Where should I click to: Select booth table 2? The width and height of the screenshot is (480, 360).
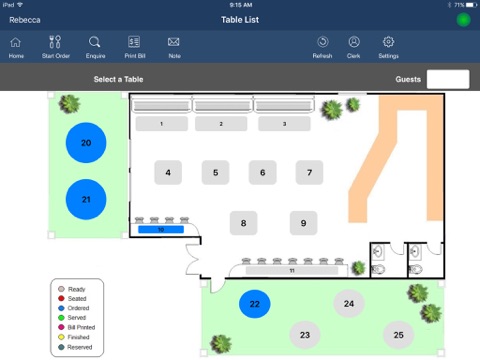point(221,124)
